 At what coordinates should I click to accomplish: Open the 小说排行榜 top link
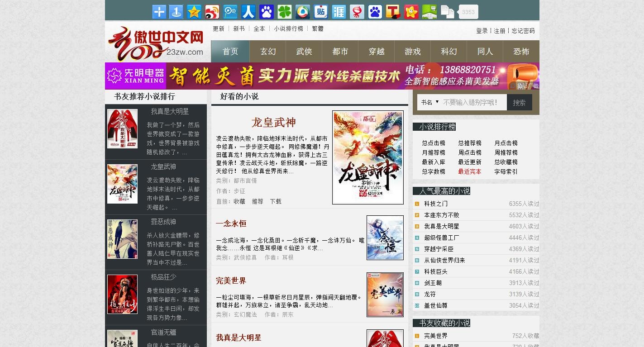(289, 29)
